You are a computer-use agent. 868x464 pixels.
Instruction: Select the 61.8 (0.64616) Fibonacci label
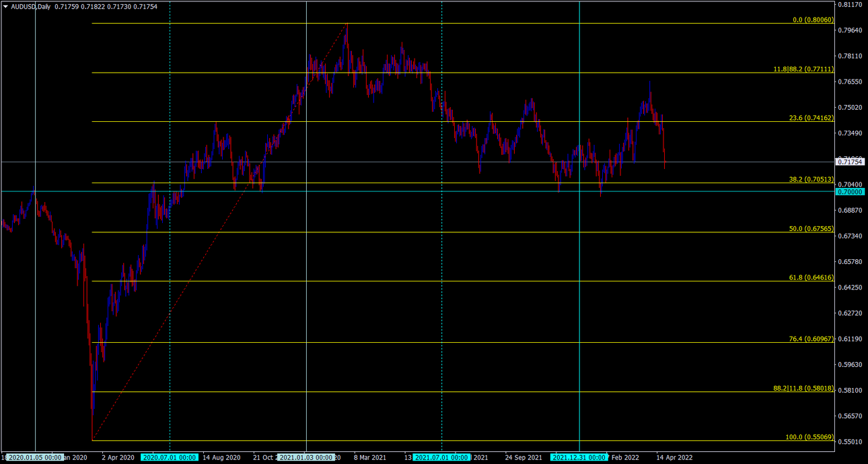(x=811, y=278)
